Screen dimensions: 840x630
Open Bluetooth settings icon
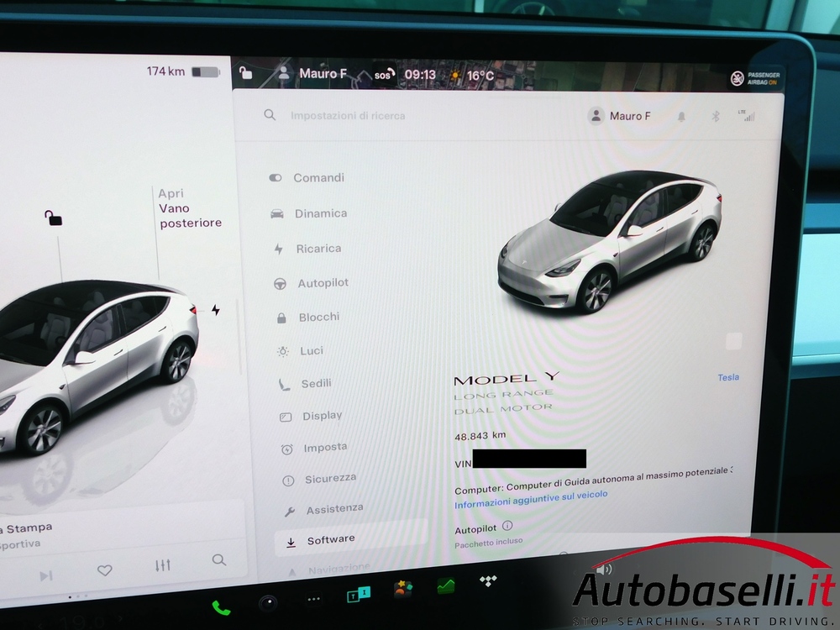pyautogui.click(x=715, y=116)
